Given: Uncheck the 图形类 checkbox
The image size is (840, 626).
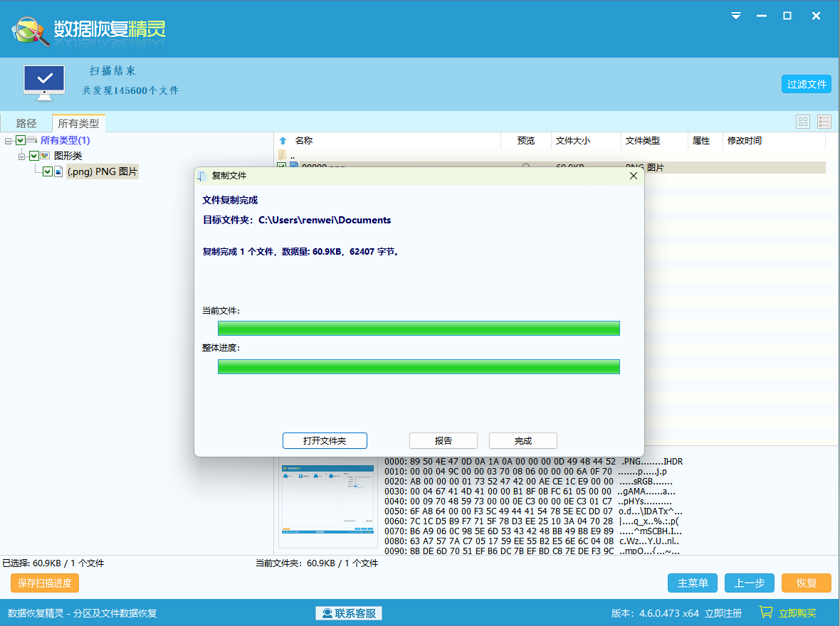Looking at the screenshot, I should coord(34,156).
